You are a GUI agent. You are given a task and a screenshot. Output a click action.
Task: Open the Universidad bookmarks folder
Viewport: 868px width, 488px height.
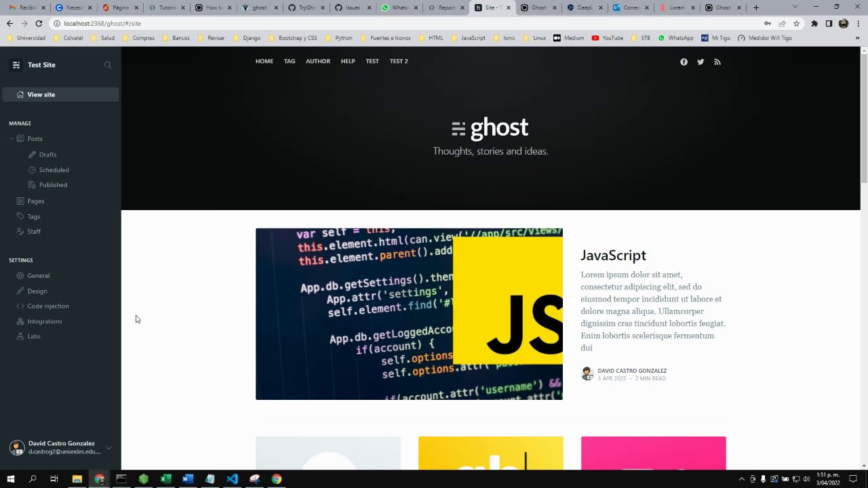tap(26, 38)
